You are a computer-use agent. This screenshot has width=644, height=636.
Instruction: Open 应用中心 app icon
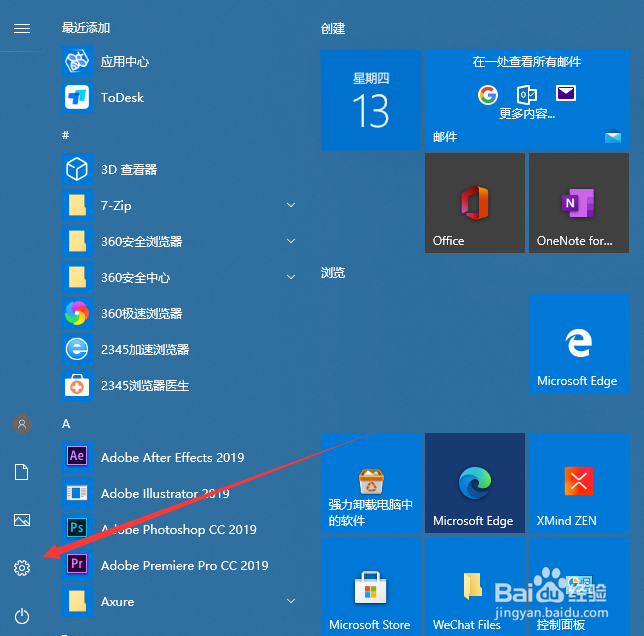point(77,61)
